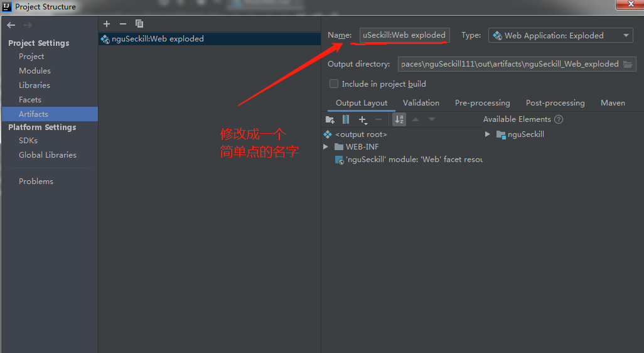Viewport: 644px width, 353px height.
Task: Toggle sort elements by names and types
Action: click(399, 119)
